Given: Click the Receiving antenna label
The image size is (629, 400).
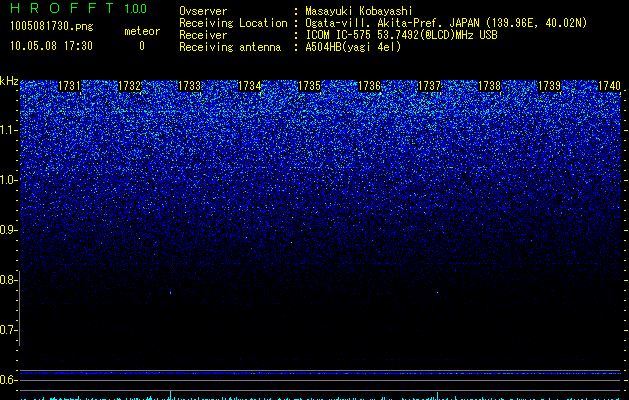Looking at the screenshot, I should tap(230, 47).
